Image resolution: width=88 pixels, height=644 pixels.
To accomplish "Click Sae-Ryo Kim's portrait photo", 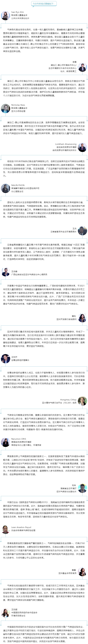I will [x=6, y=15].
